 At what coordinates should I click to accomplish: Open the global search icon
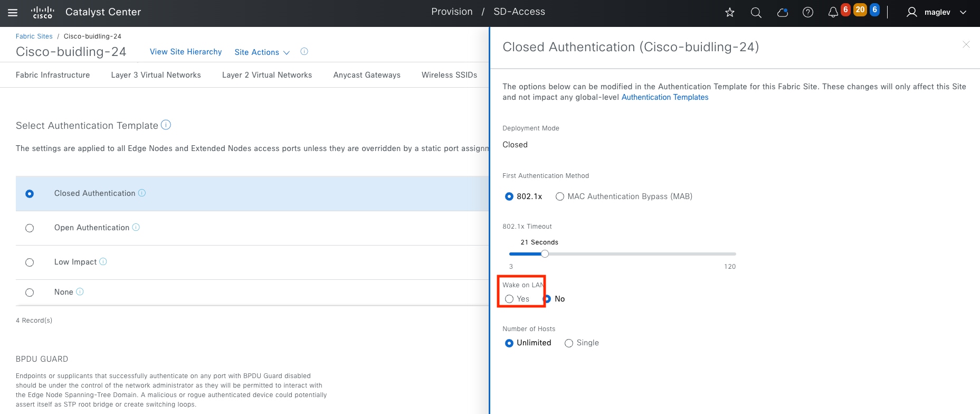pos(756,13)
